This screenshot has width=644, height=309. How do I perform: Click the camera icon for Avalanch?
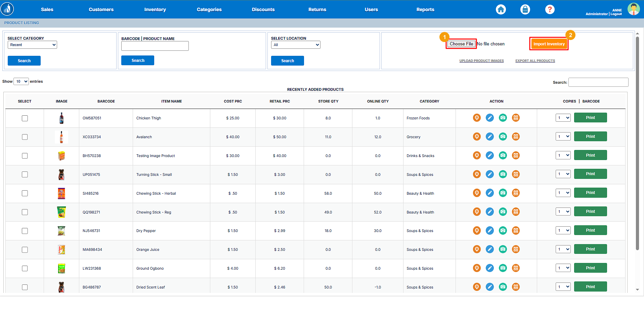pyautogui.click(x=503, y=137)
